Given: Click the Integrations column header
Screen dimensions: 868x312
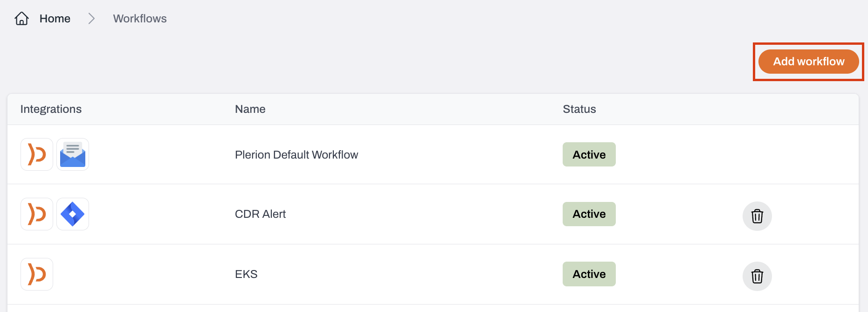Looking at the screenshot, I should (51, 109).
